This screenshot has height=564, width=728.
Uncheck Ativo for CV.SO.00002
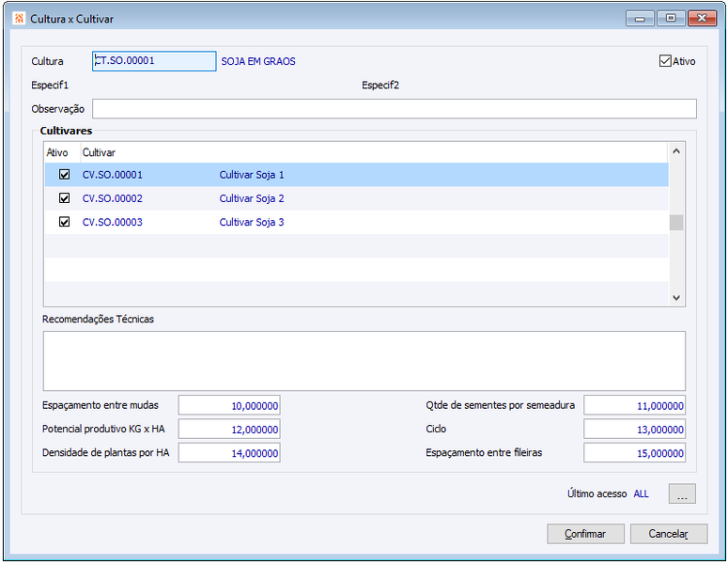point(64,198)
